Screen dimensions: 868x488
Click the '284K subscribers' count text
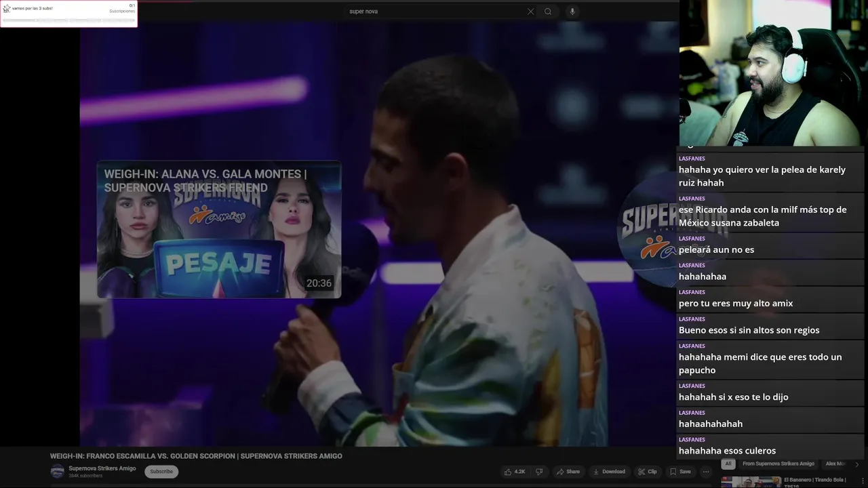85,476
